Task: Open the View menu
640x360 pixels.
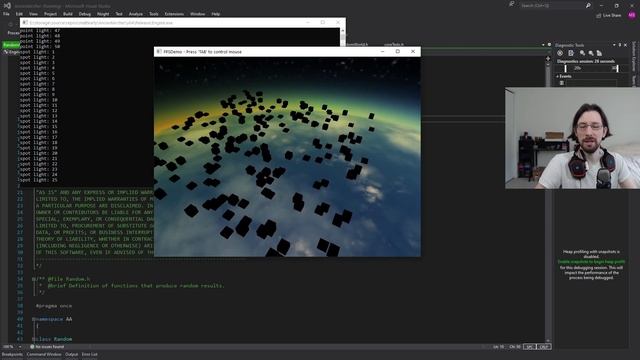Action: click(x=33, y=14)
